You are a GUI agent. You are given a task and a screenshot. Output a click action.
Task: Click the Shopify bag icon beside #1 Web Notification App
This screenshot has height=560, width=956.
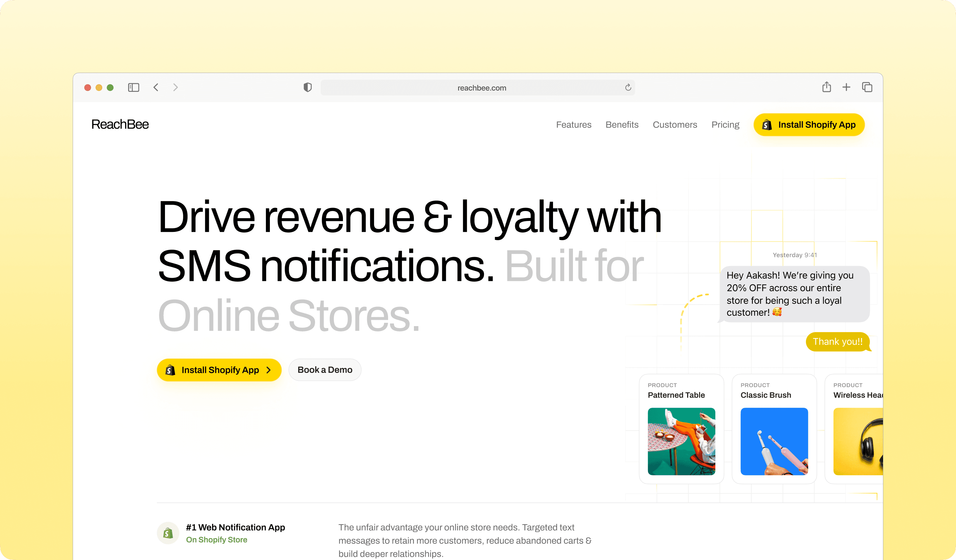pyautogui.click(x=168, y=533)
